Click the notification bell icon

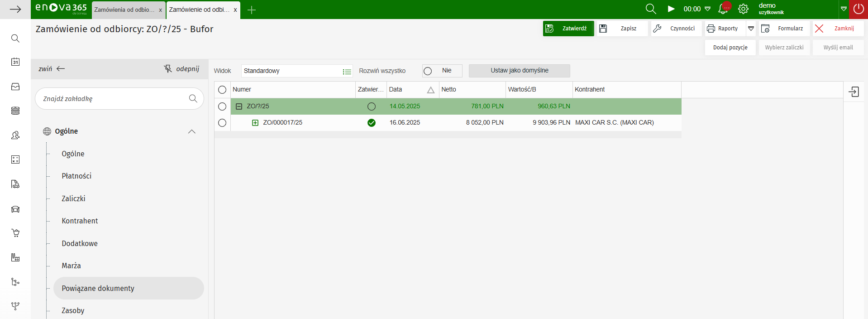click(x=723, y=9)
